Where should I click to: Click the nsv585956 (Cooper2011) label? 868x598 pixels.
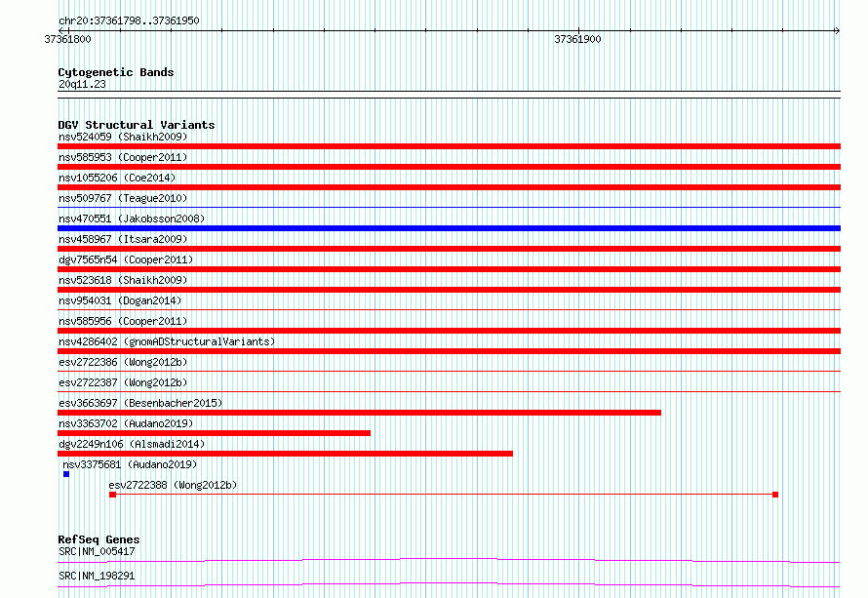tap(123, 321)
